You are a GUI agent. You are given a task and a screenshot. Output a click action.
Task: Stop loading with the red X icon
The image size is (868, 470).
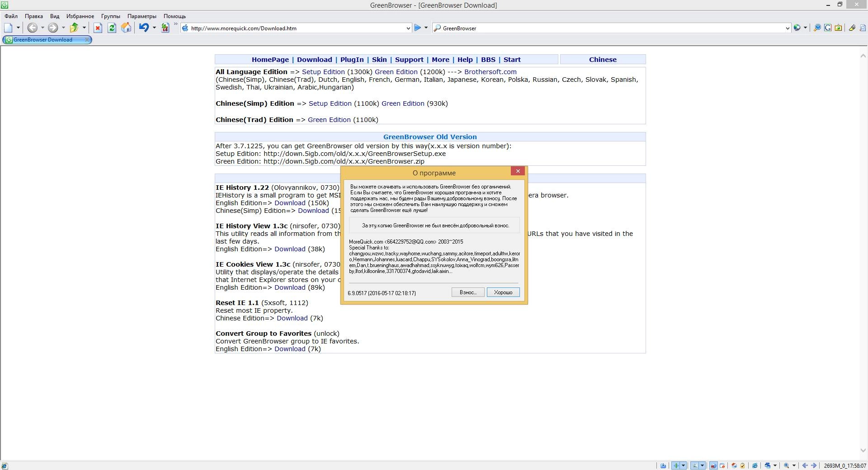pos(98,28)
